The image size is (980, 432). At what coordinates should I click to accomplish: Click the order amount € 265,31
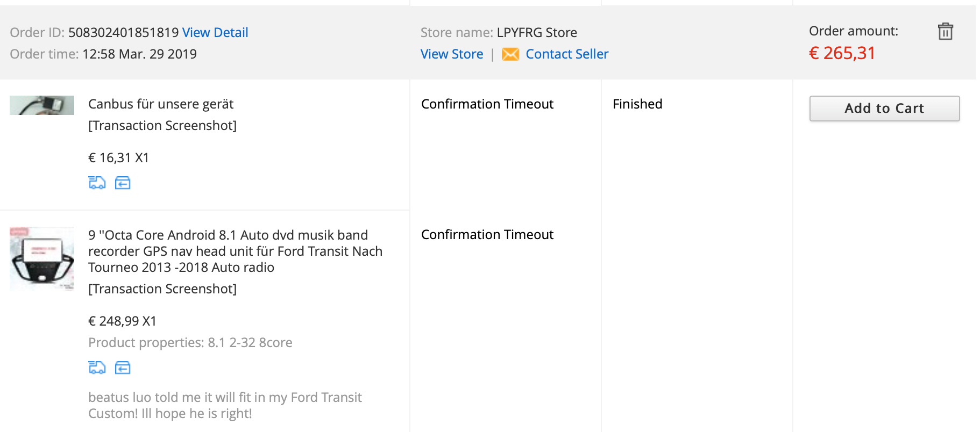(x=842, y=53)
